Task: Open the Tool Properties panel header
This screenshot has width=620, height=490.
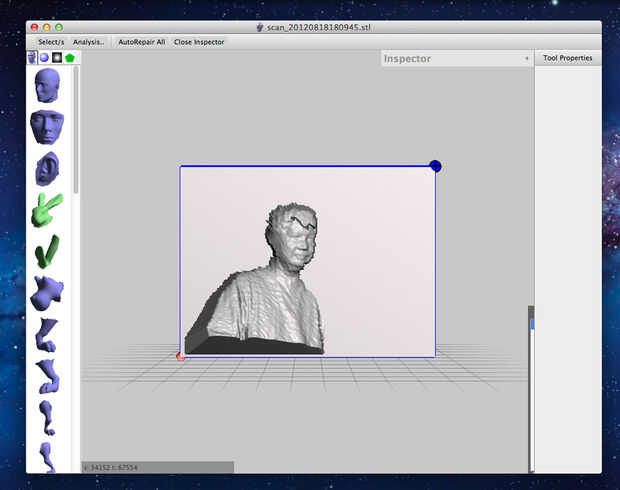Action: click(x=567, y=58)
